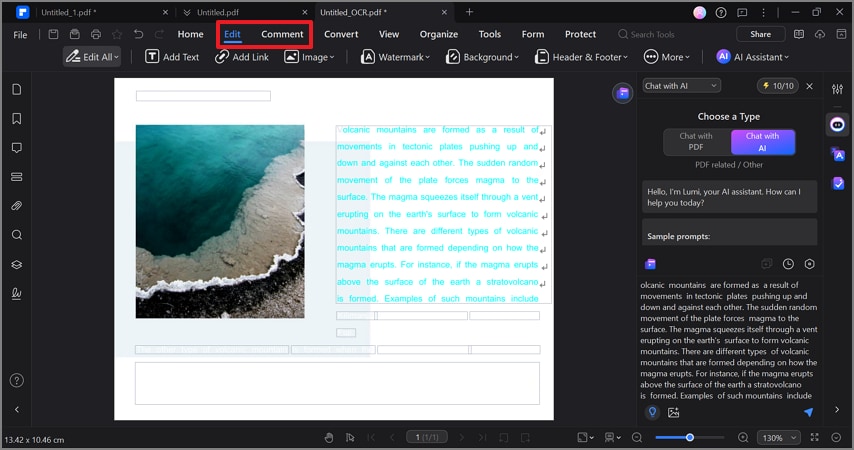The image size is (854, 450).
Task: Click the help question mark in left sidebar
Action: [17, 380]
